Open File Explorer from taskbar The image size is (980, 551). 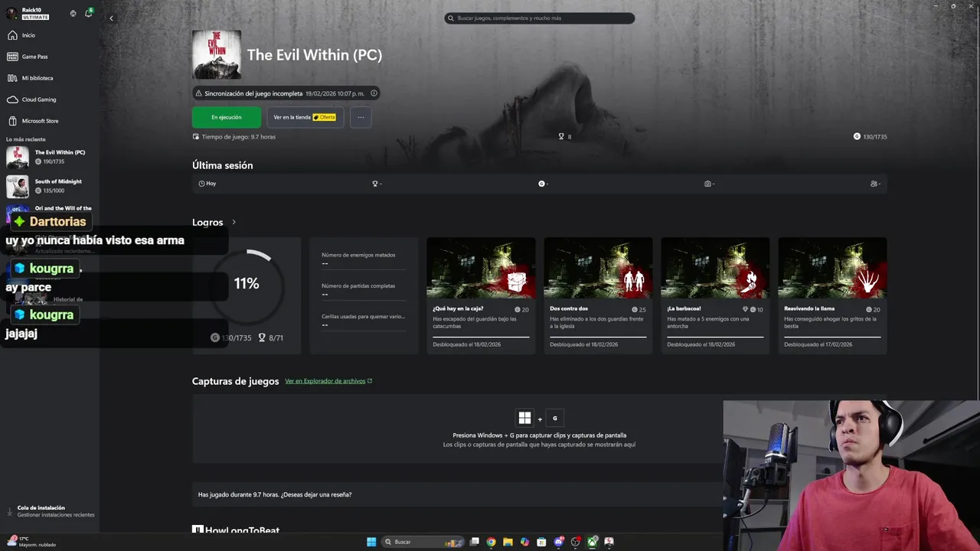pos(508,542)
